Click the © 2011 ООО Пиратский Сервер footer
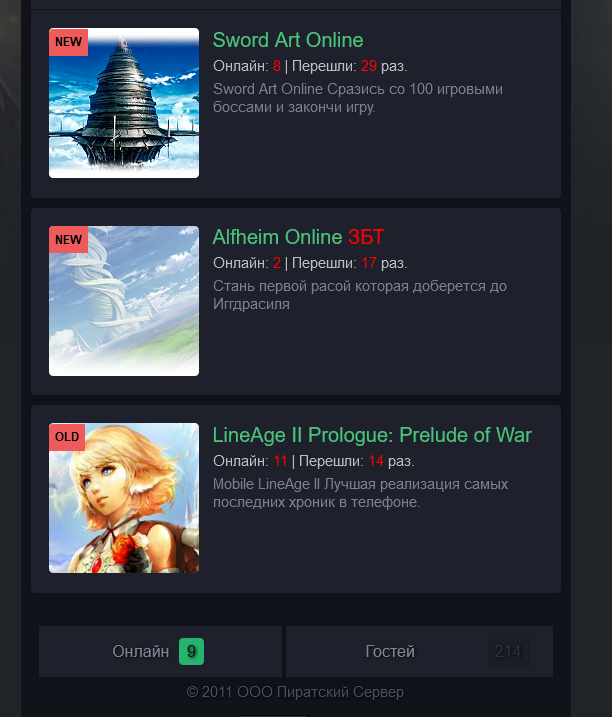This screenshot has height=717, width=612. click(x=295, y=692)
